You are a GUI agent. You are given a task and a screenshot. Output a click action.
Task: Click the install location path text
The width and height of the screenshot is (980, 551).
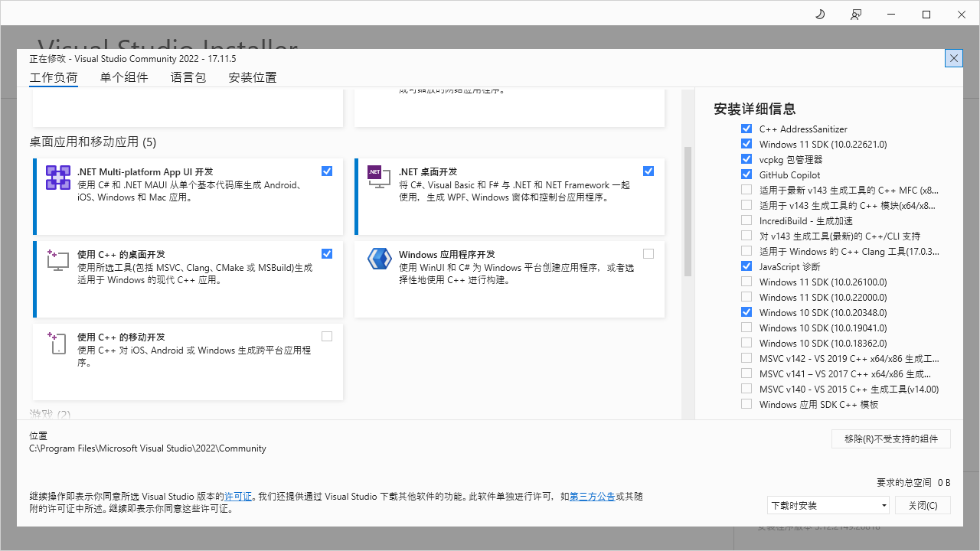click(x=148, y=448)
